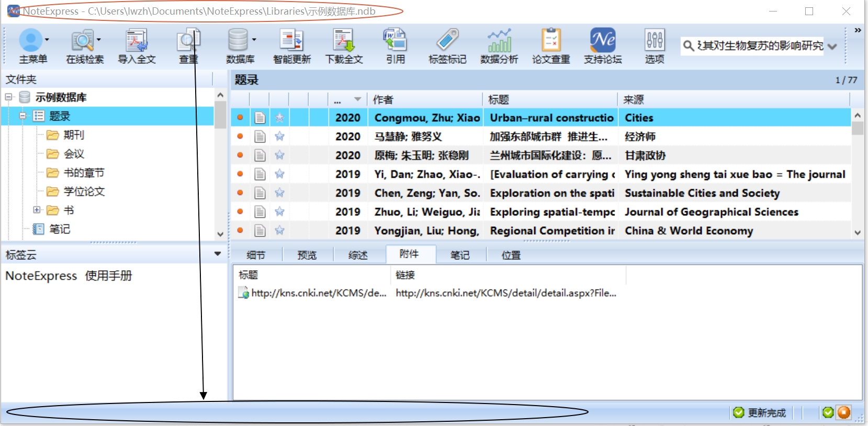868x426 pixels.
Task: Click the search input field in the toolbar
Action: coord(760,46)
